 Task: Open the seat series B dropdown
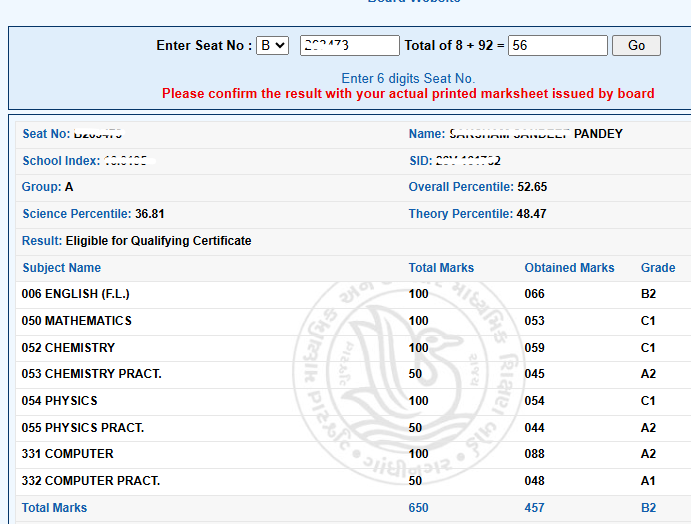click(272, 45)
